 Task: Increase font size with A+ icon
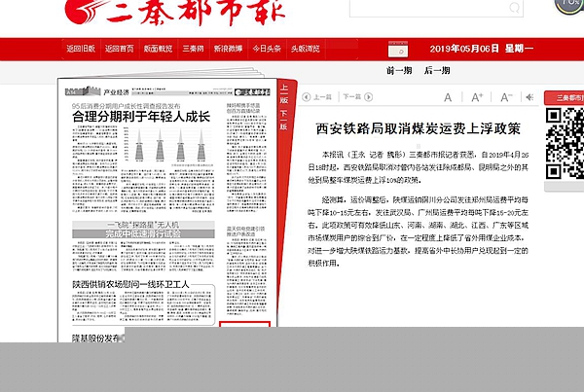(477, 97)
